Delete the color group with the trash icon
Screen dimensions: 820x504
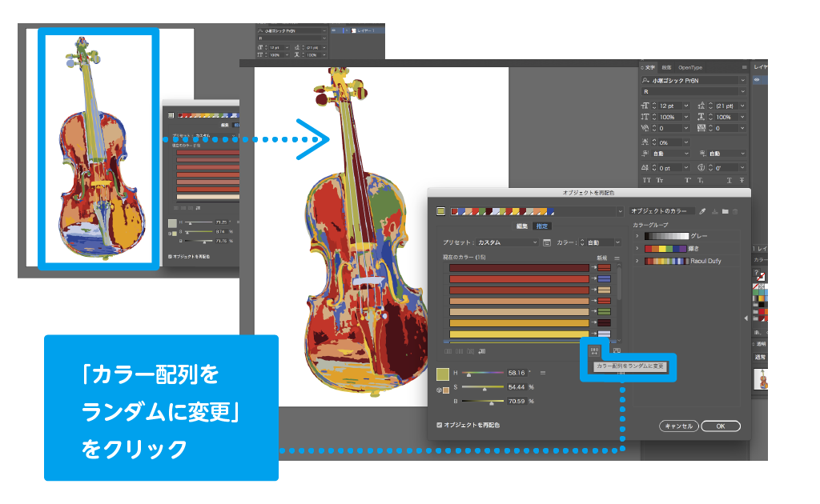pos(735,211)
